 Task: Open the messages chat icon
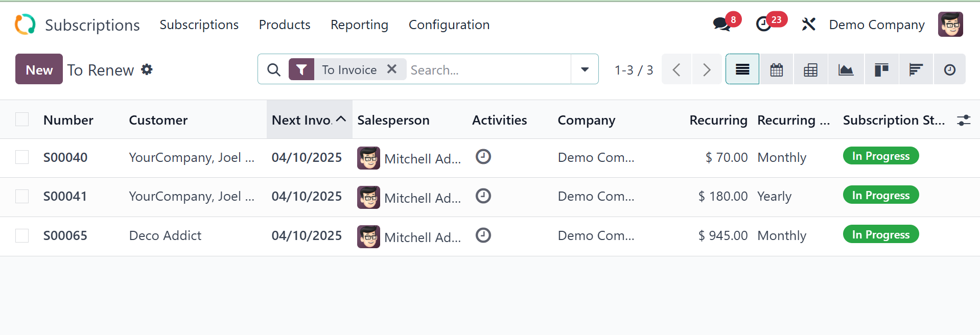coord(721,24)
